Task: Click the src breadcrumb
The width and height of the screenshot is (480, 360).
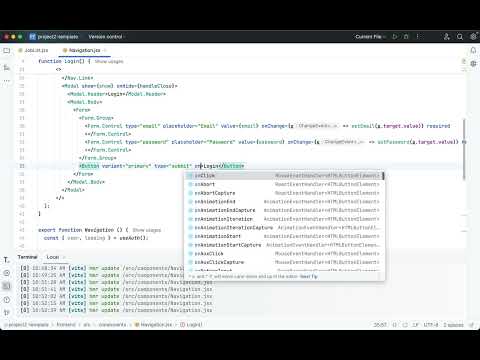Action: click(x=87, y=325)
